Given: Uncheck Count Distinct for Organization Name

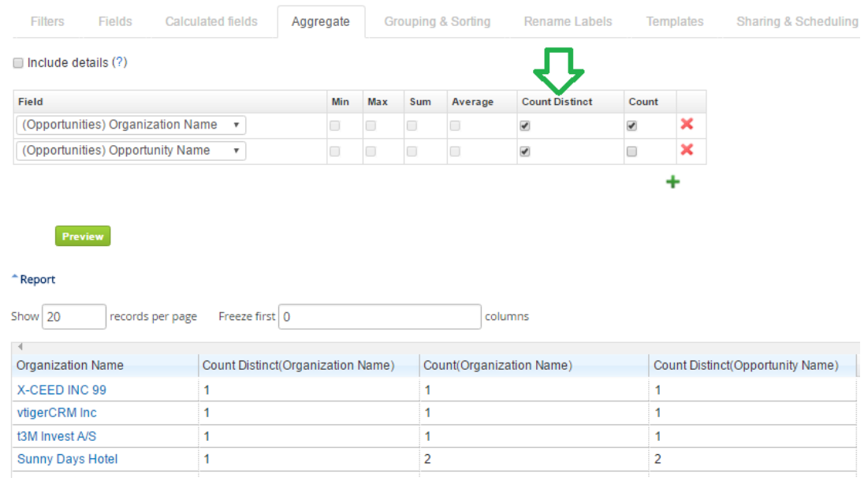Looking at the screenshot, I should coord(525,125).
